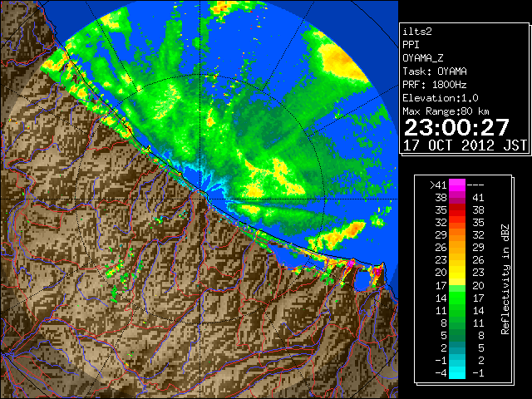Click the '29' label left of the color bar
The width and height of the screenshot is (532, 399).
pyautogui.click(x=441, y=234)
